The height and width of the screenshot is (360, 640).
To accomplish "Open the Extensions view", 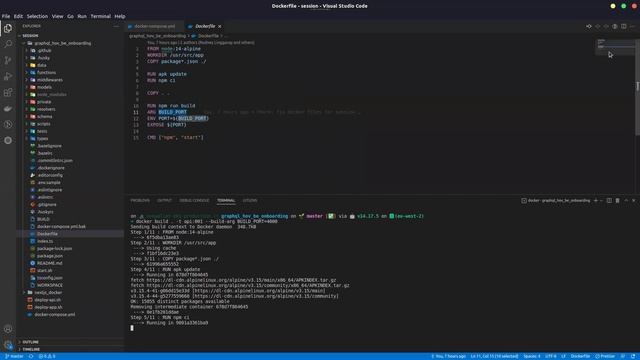I will 8,92.
